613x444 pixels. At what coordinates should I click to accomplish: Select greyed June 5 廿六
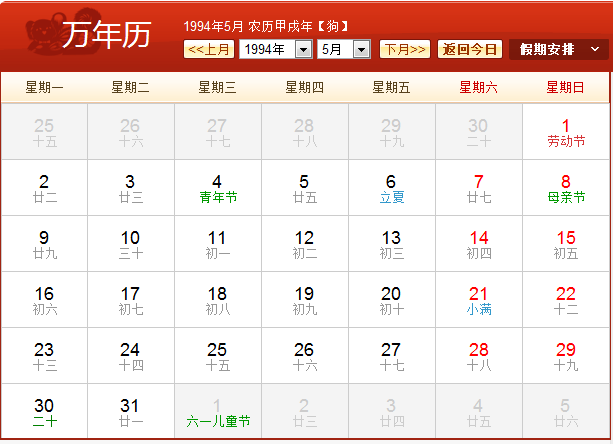[x=566, y=411]
